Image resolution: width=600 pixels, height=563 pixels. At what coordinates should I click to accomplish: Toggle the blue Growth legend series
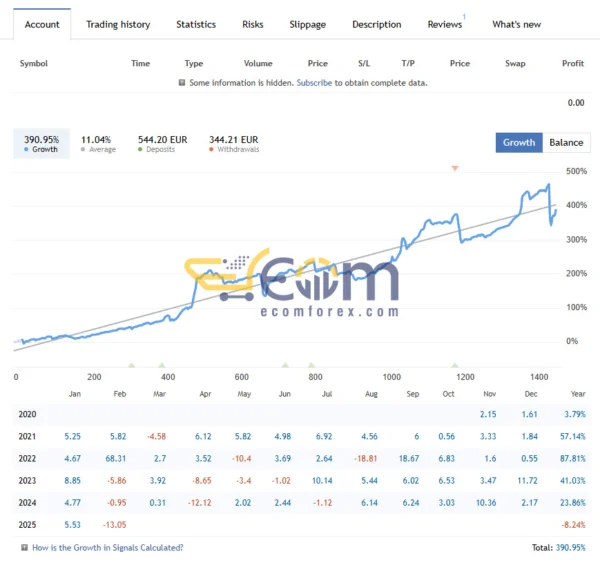click(40, 144)
